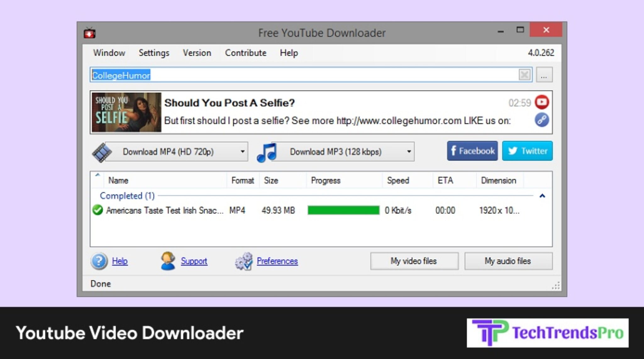Click the 00:00 ETA value

[x=445, y=210]
